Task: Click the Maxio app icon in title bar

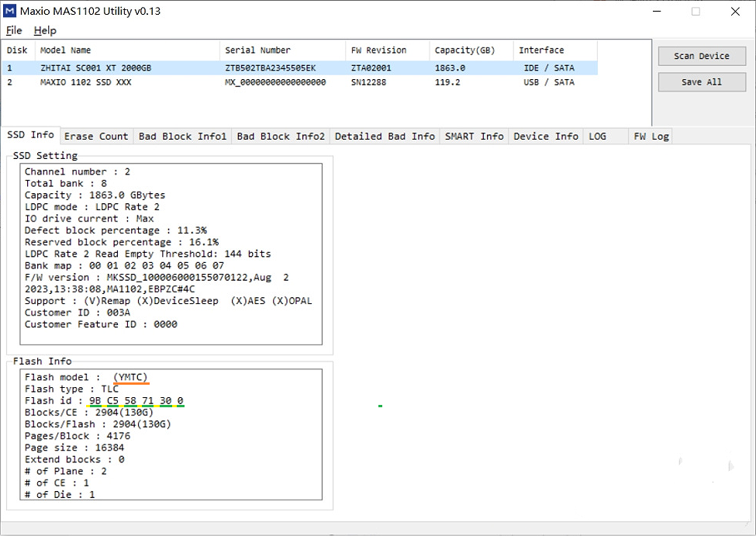Action: [9, 11]
